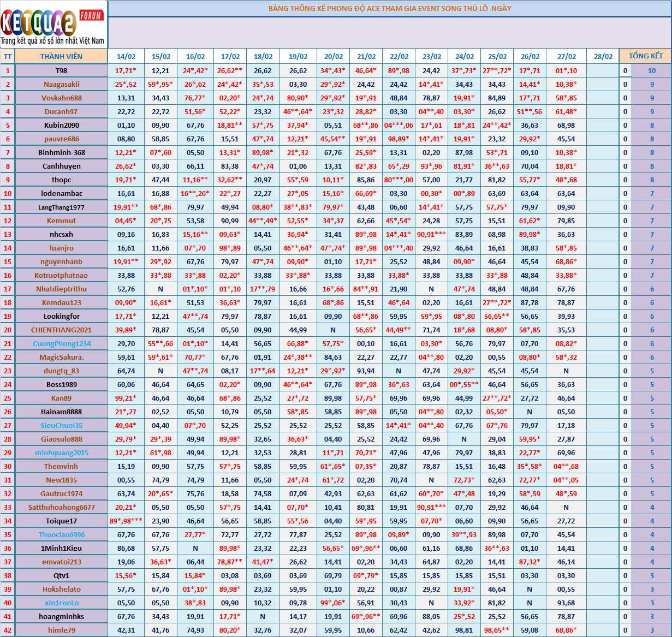Select the 20/02 date header
The image size is (672, 637).
point(333,56)
